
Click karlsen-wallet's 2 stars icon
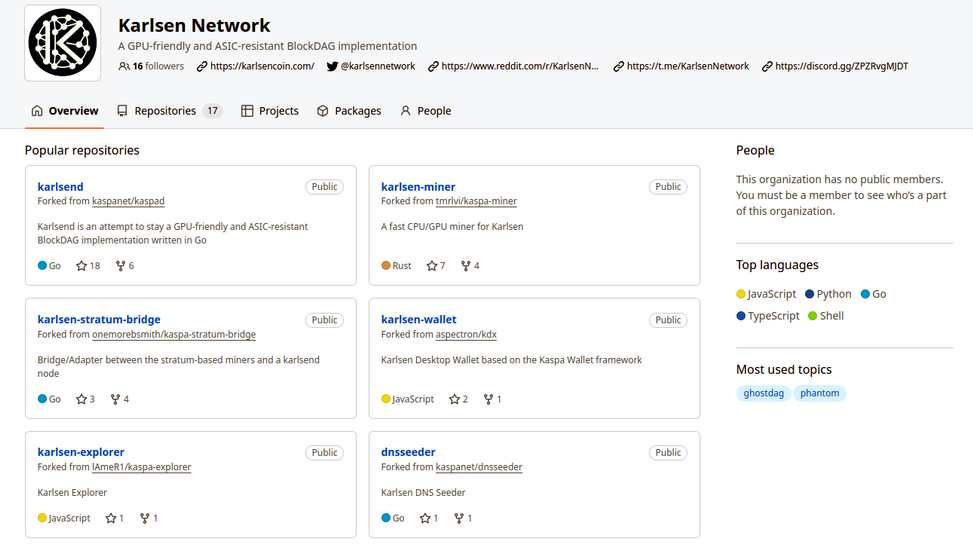[454, 399]
